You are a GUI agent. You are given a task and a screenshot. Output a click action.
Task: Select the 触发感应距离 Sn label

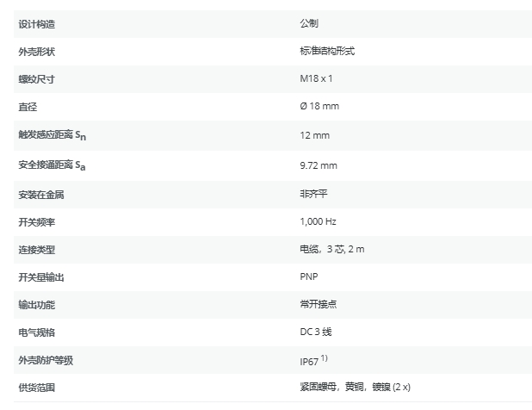coord(53,135)
